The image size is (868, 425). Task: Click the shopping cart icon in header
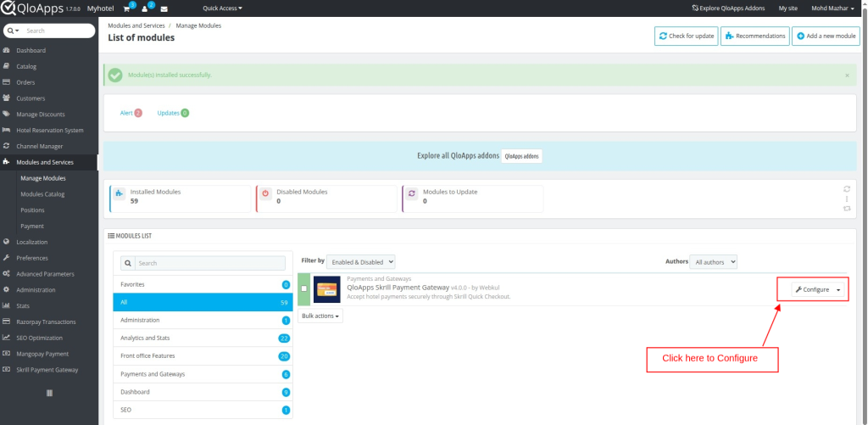click(127, 8)
